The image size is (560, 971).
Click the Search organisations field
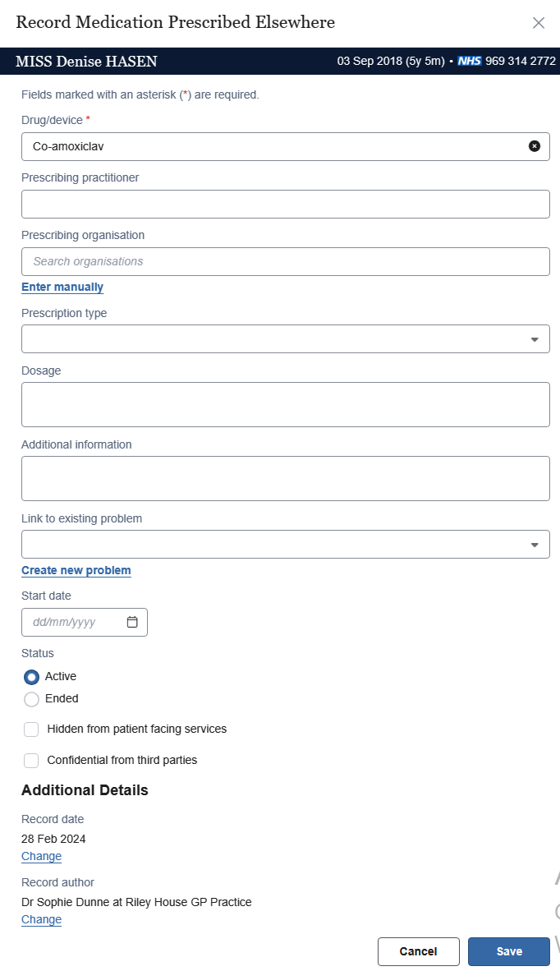286,261
